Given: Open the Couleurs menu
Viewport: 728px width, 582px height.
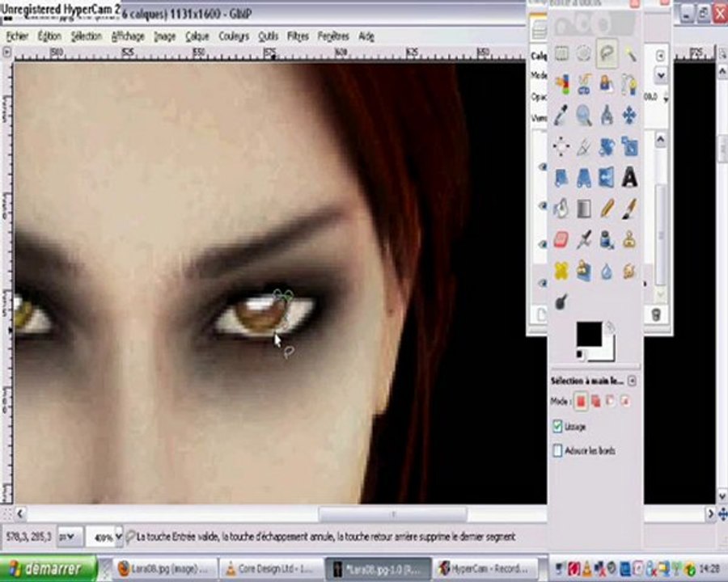Looking at the screenshot, I should [x=234, y=36].
